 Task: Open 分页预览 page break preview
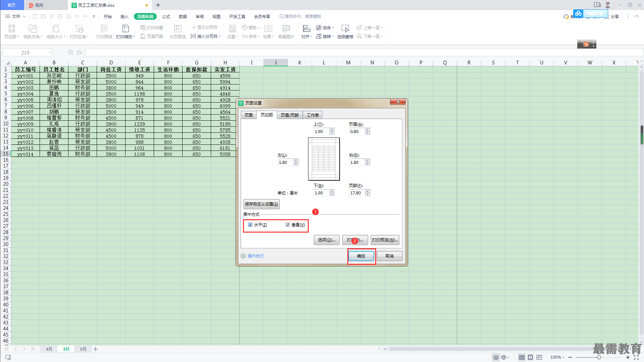178,32
